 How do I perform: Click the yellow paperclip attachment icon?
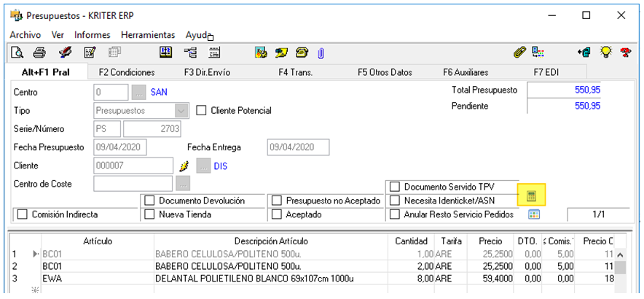[x=519, y=53]
